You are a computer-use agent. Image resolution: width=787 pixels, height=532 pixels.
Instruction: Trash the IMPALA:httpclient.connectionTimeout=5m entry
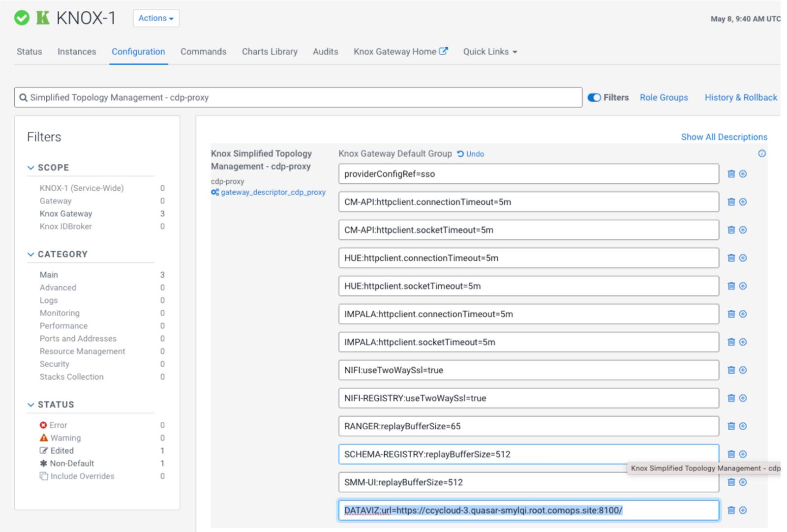pos(731,314)
